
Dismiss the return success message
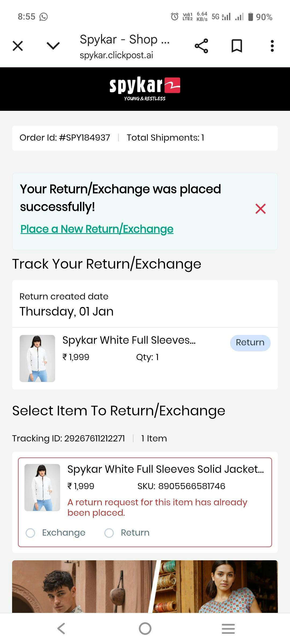260,209
